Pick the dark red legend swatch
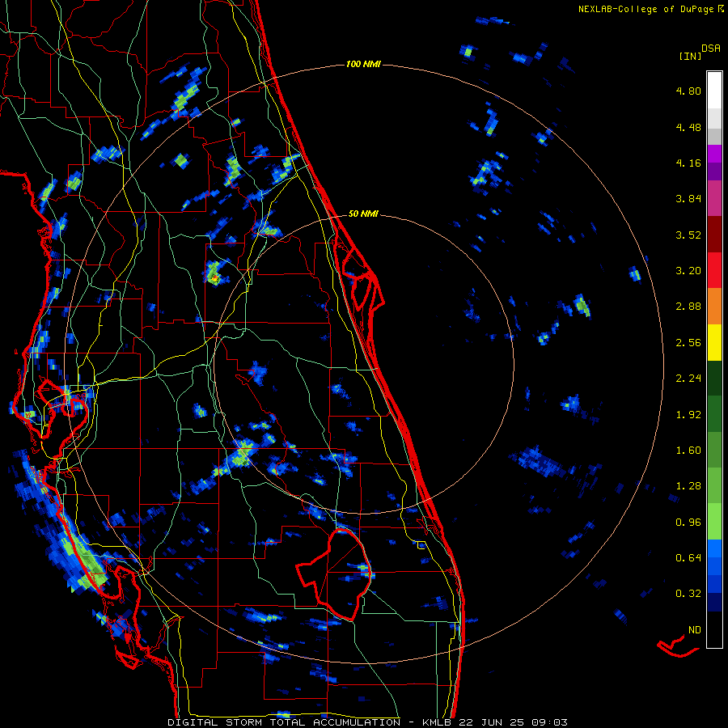This screenshot has width=728, height=728. 714,235
